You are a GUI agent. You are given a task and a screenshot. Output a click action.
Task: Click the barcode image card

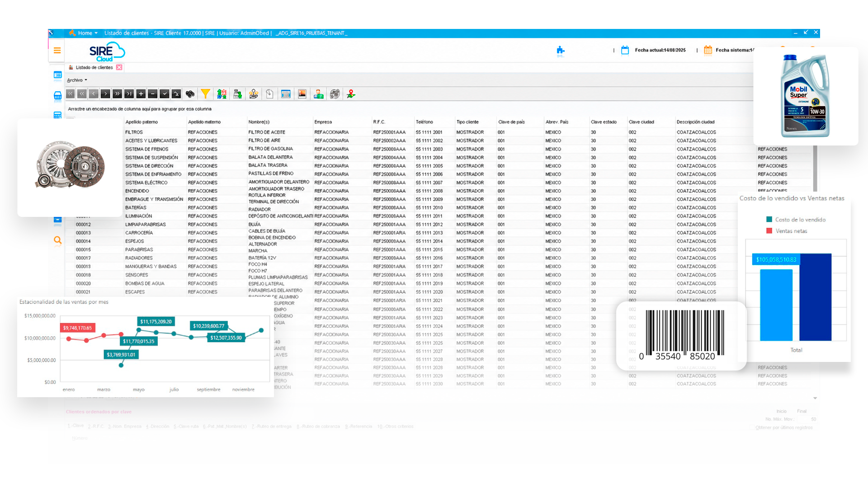(x=682, y=335)
